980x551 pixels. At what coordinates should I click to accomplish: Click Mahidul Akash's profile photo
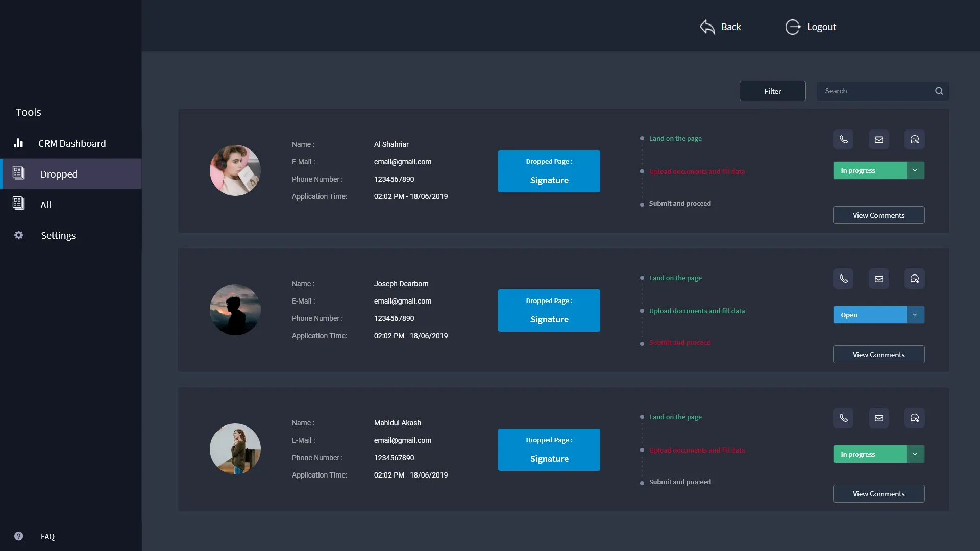(235, 449)
